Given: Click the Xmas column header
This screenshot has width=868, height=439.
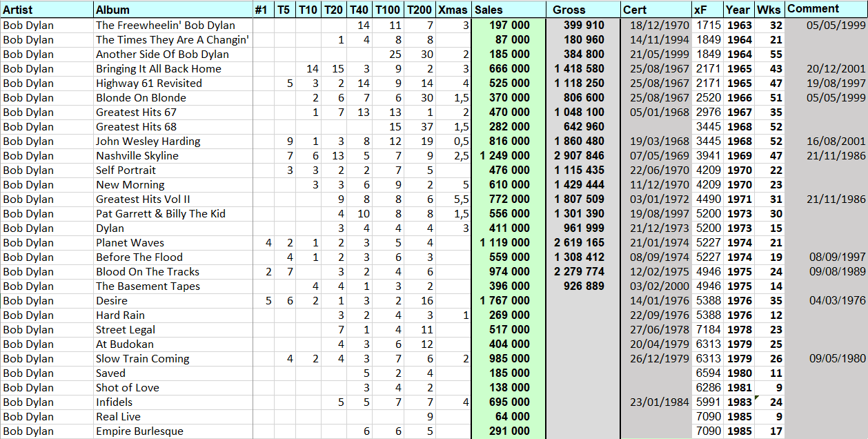Looking at the screenshot, I should (453, 10).
